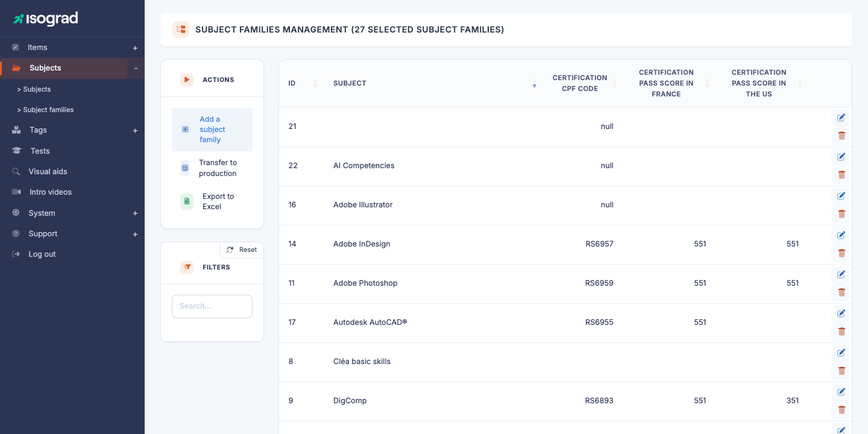Edit the subject family with ID 21
The image size is (868, 434).
point(841,118)
